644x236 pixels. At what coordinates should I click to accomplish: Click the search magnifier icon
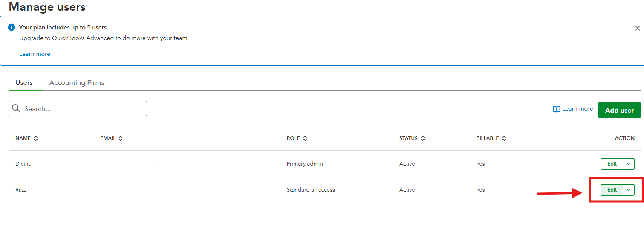pos(16,108)
